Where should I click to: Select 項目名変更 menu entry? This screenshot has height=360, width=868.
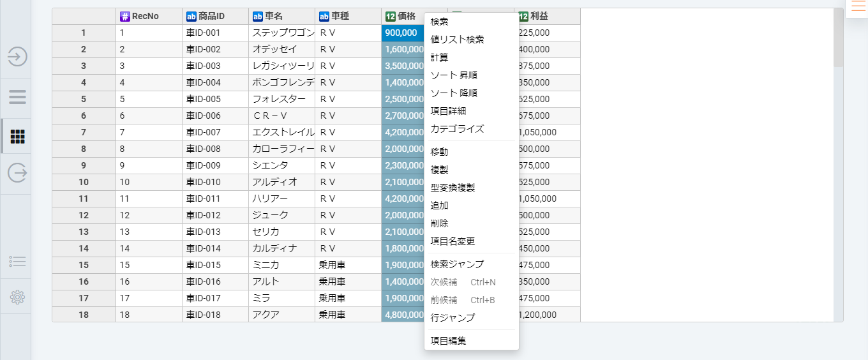[472, 241]
